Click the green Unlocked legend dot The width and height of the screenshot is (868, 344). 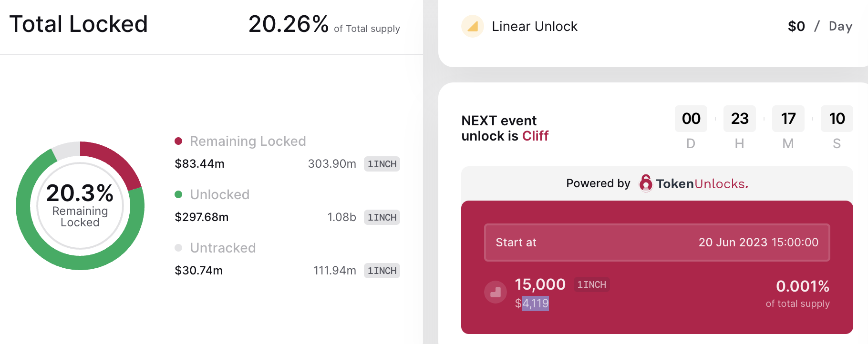click(179, 194)
